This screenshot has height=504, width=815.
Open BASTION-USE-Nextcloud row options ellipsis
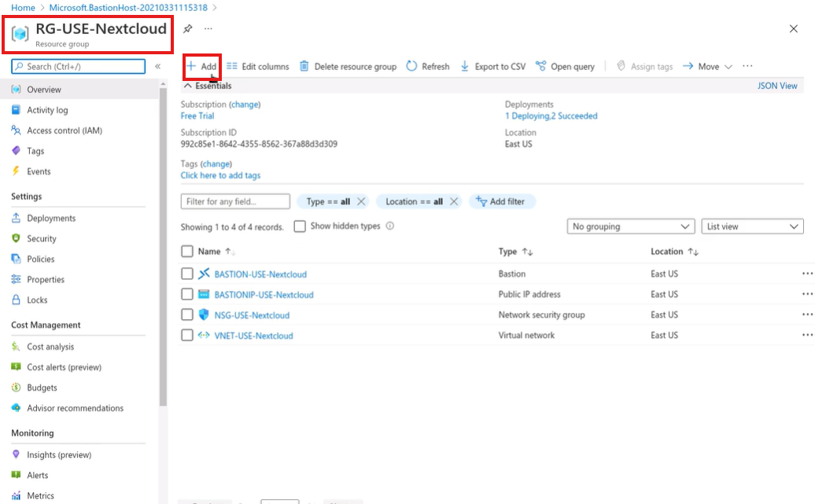(x=807, y=274)
